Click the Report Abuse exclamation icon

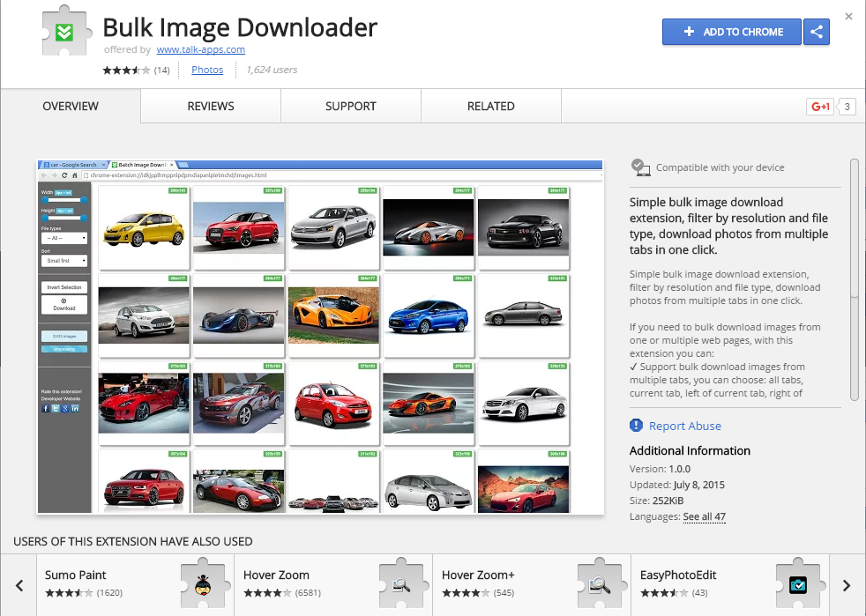pyautogui.click(x=636, y=426)
